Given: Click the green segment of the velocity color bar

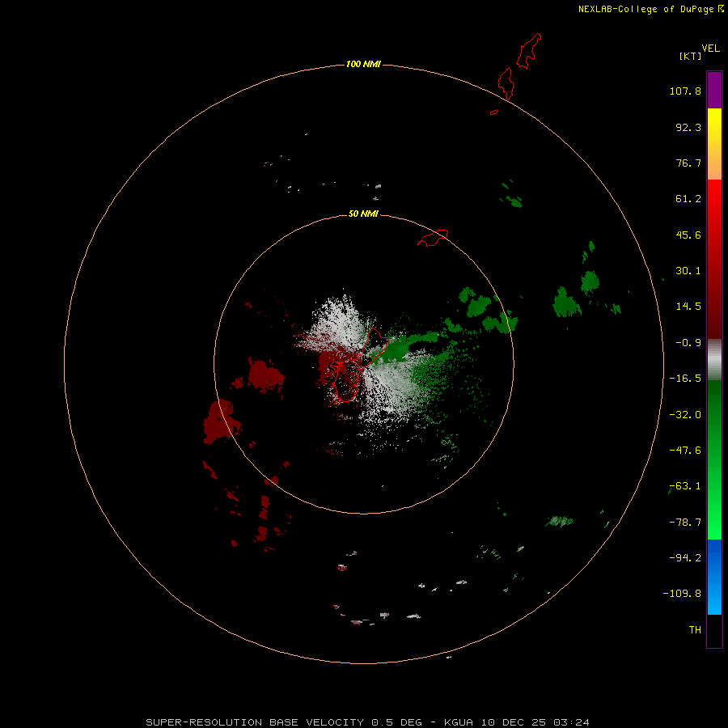Looking at the screenshot, I should click(x=714, y=459).
